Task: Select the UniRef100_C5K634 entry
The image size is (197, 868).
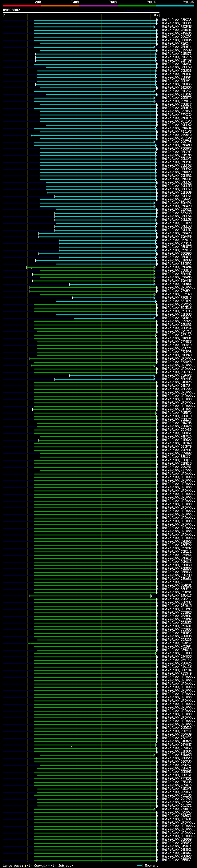Action: pos(177,128)
